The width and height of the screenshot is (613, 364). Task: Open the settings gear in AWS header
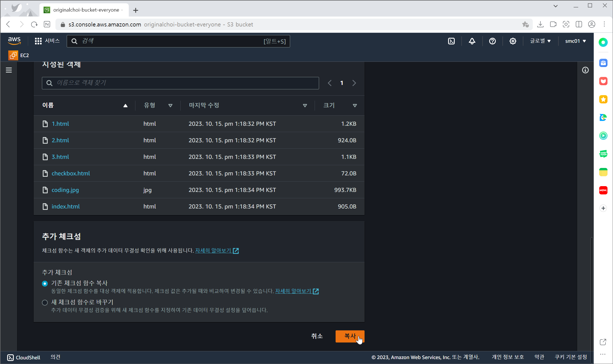coord(513,41)
